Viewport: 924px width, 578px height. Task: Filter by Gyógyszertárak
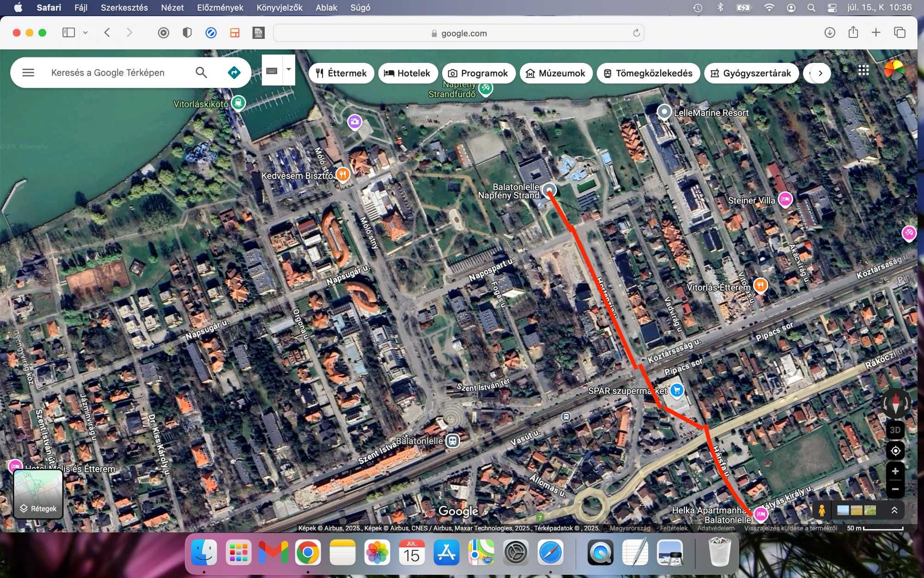coord(751,73)
